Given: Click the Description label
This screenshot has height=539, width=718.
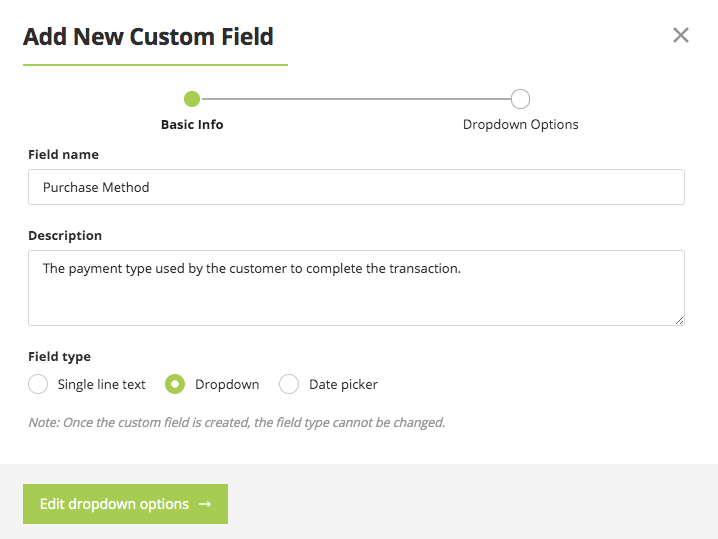Looking at the screenshot, I should coord(65,235).
